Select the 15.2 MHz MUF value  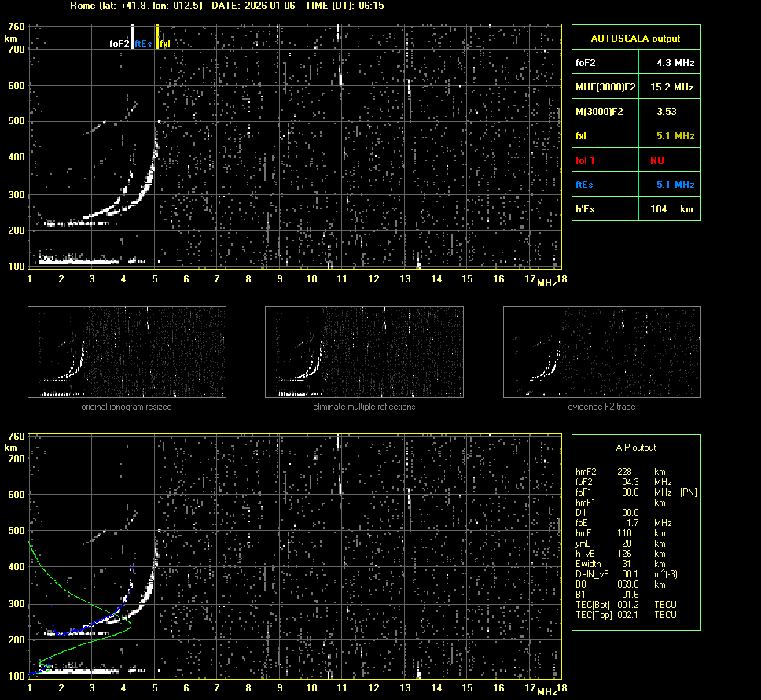(675, 87)
